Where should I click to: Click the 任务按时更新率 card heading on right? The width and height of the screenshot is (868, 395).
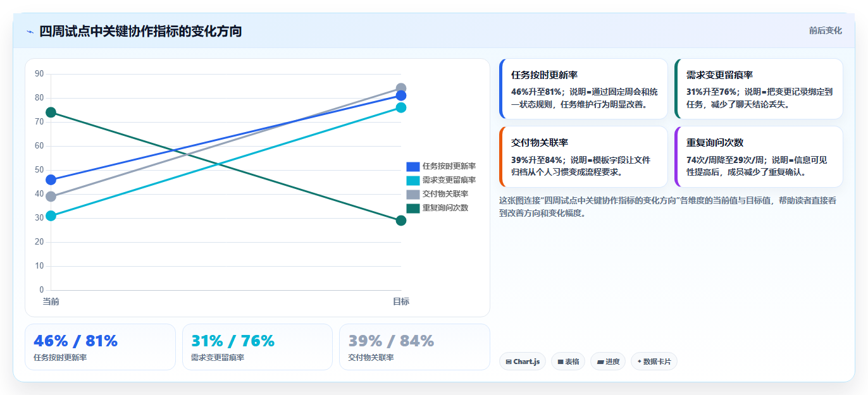pyautogui.click(x=544, y=75)
